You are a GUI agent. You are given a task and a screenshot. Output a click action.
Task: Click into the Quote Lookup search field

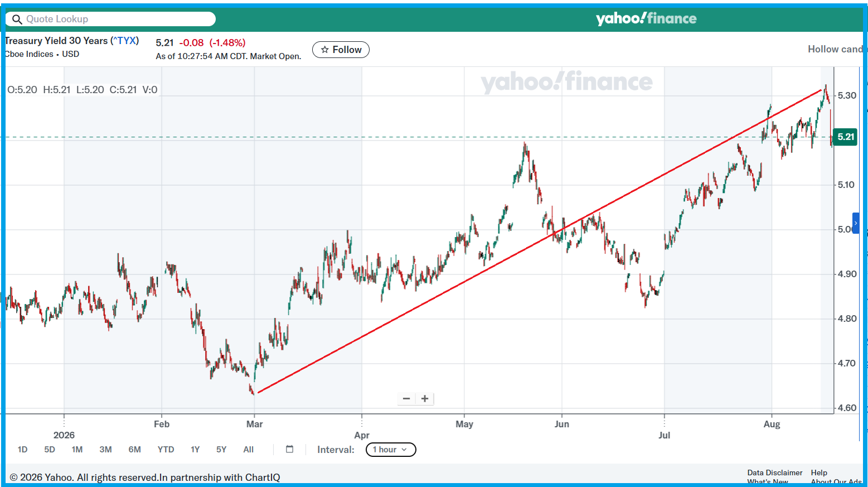(x=110, y=19)
